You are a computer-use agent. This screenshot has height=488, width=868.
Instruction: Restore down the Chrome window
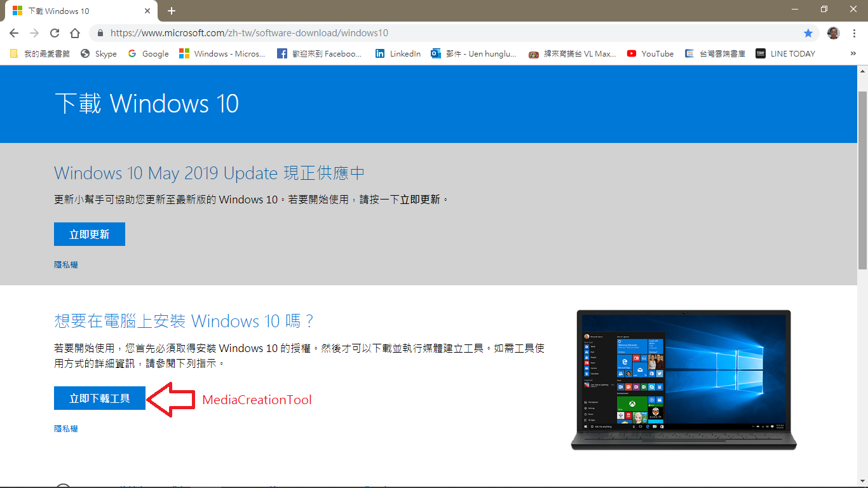coord(824,10)
